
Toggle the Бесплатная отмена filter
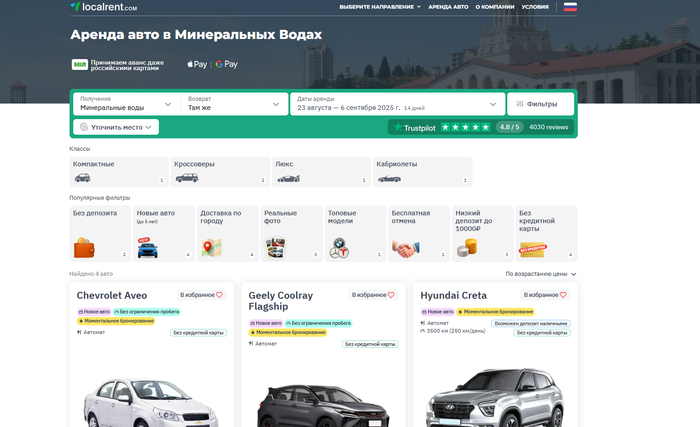click(419, 234)
